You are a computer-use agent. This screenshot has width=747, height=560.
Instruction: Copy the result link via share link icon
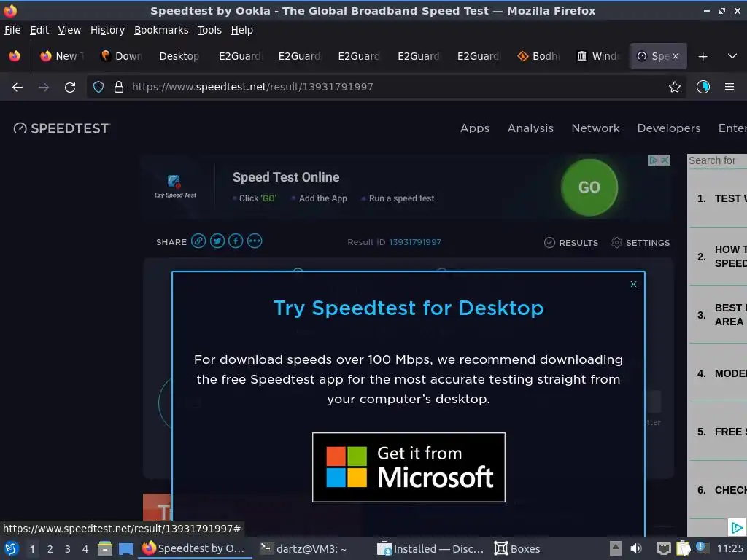[198, 241]
